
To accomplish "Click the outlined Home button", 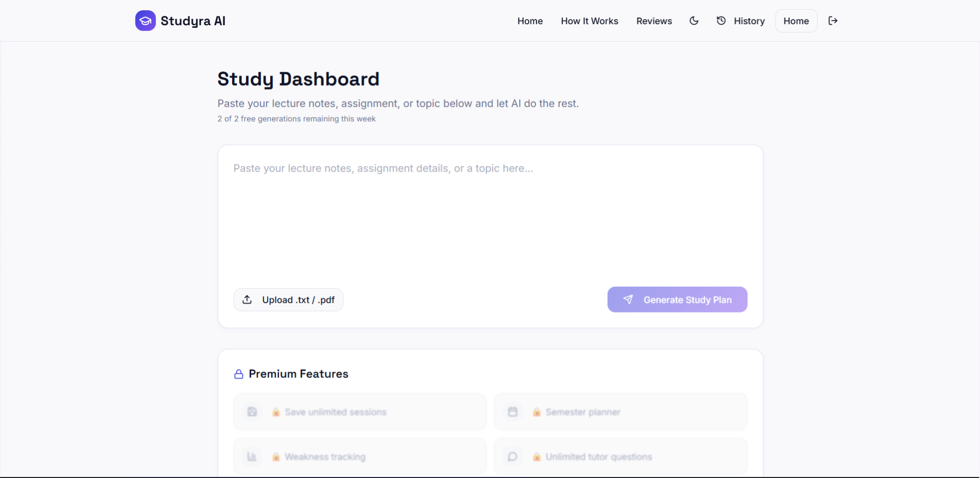I will [x=796, y=21].
